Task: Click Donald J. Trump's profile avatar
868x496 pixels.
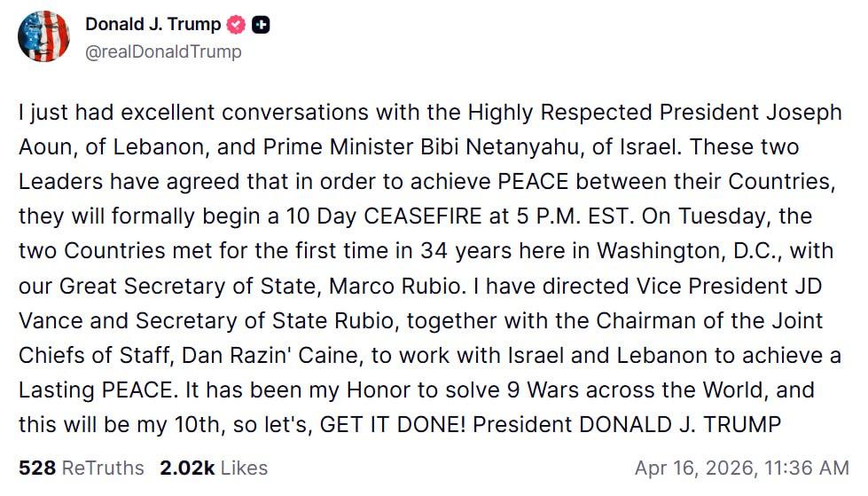Action: [x=43, y=37]
